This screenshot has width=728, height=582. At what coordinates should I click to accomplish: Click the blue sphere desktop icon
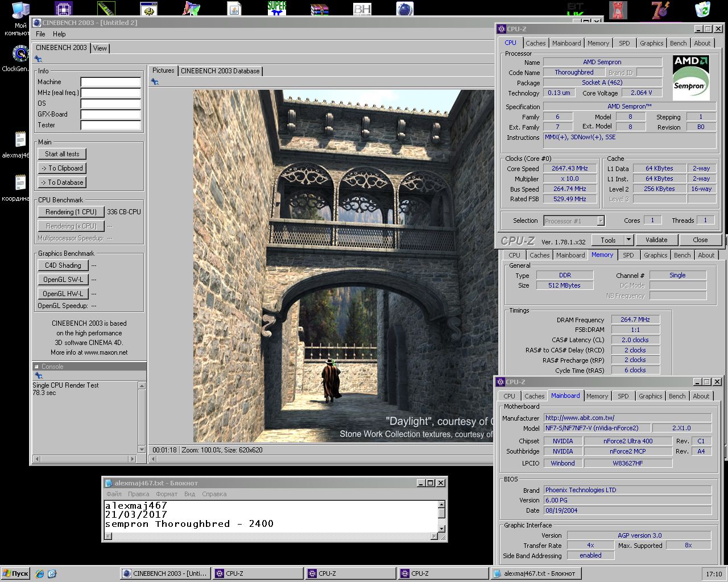pos(404,9)
